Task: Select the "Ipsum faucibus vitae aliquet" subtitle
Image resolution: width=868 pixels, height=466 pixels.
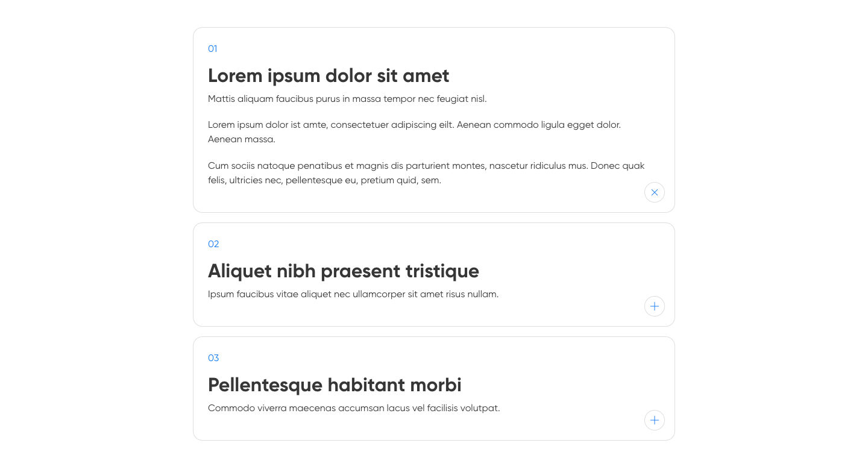Action: pyautogui.click(x=353, y=294)
